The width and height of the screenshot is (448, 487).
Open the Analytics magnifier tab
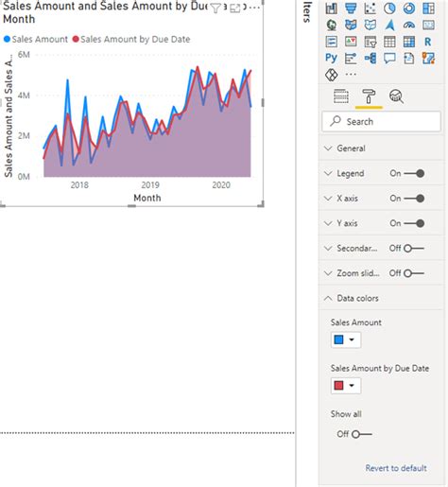pos(396,96)
